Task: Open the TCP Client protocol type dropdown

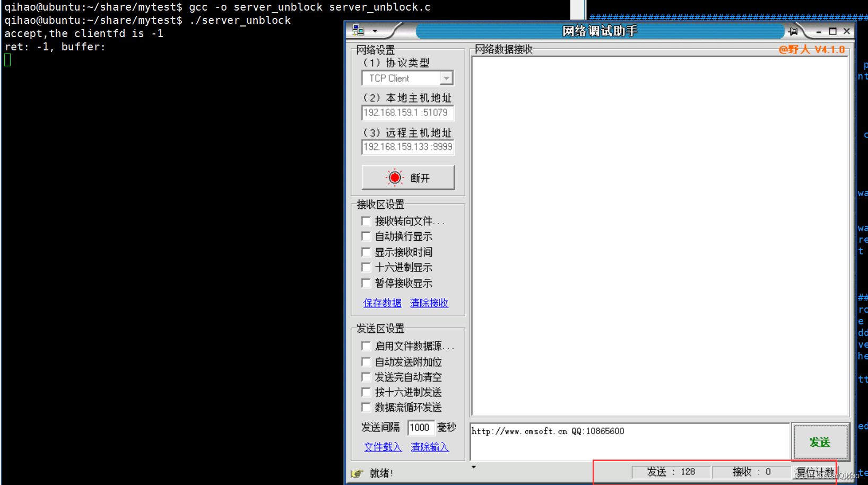Action: click(446, 78)
